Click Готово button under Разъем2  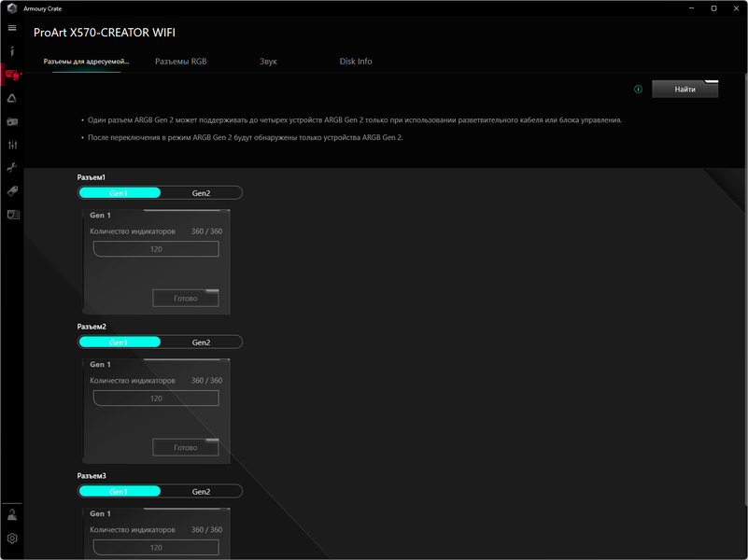click(x=186, y=447)
